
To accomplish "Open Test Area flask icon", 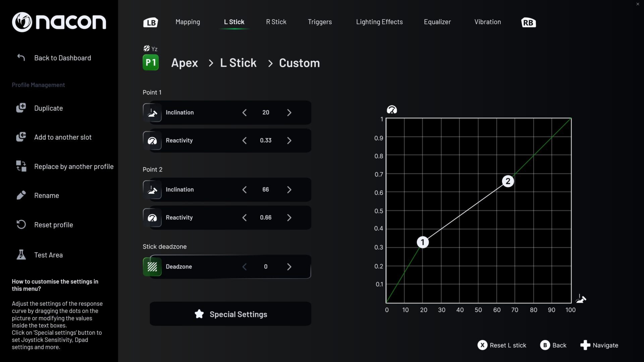I will coord(21,255).
